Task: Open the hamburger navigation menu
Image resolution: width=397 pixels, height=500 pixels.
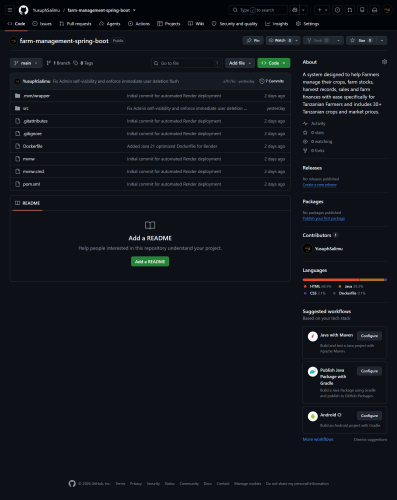Action: pyautogui.click(x=10, y=10)
